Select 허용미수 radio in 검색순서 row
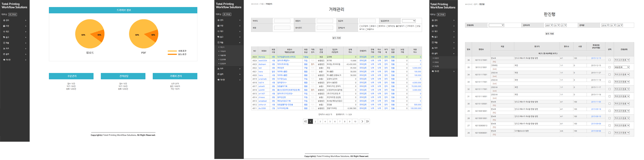This screenshot has width=644, height=160. [366, 29]
